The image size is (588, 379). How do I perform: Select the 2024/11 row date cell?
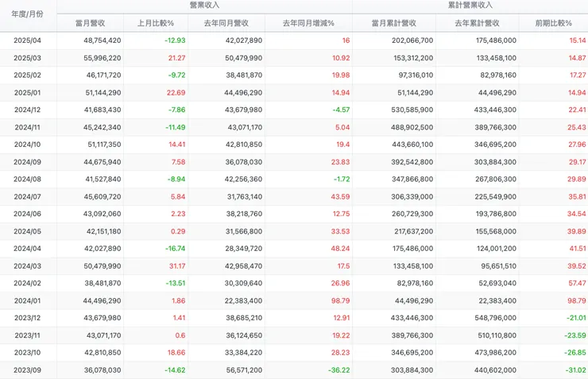(27, 127)
